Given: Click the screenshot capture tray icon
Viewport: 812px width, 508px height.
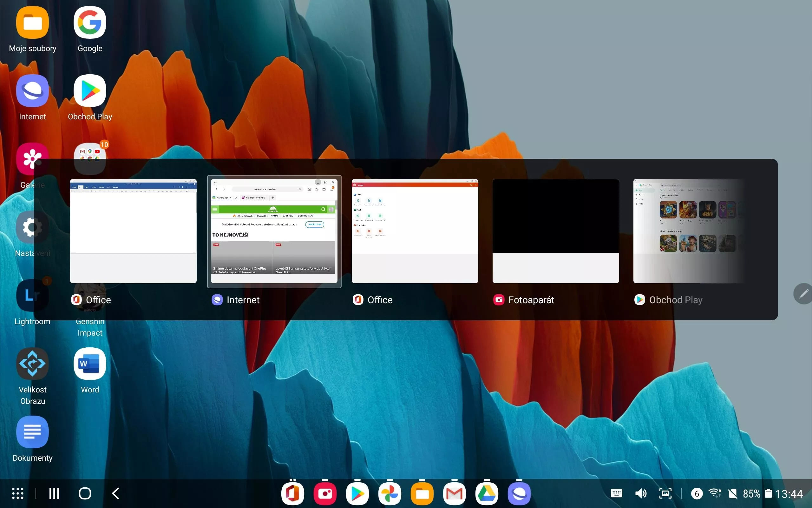Looking at the screenshot, I should [x=665, y=493].
